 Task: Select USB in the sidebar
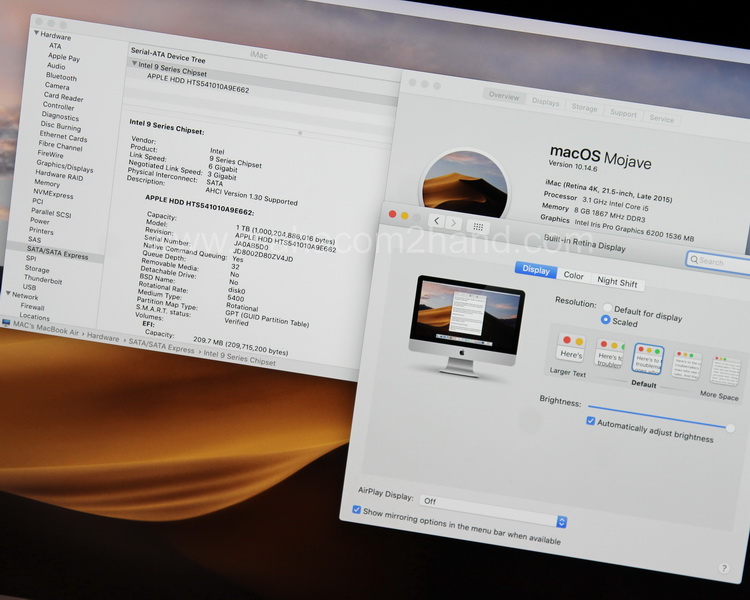pos(29,287)
